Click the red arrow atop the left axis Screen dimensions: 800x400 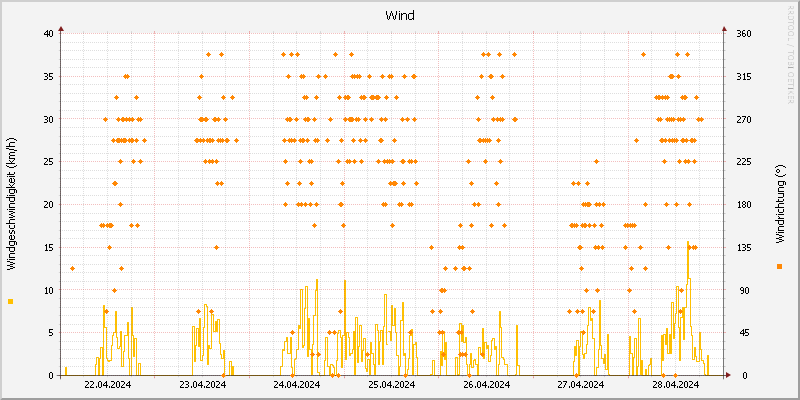coord(61,30)
